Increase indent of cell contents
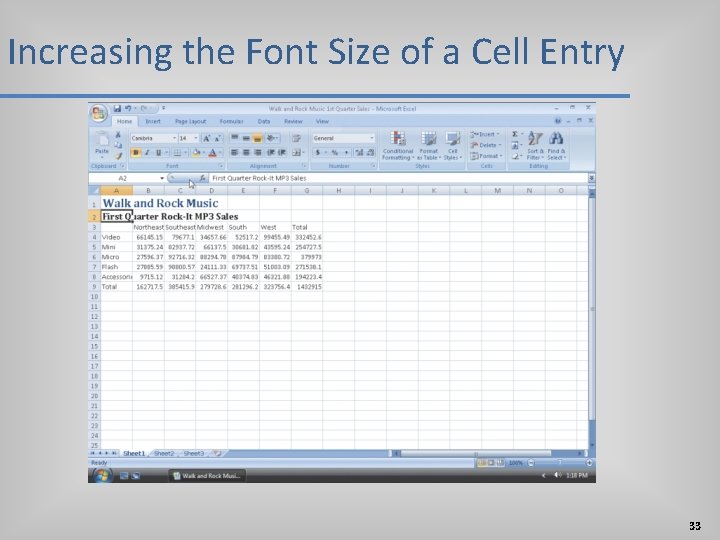Viewport: 720px width, 540px height. tap(282, 152)
